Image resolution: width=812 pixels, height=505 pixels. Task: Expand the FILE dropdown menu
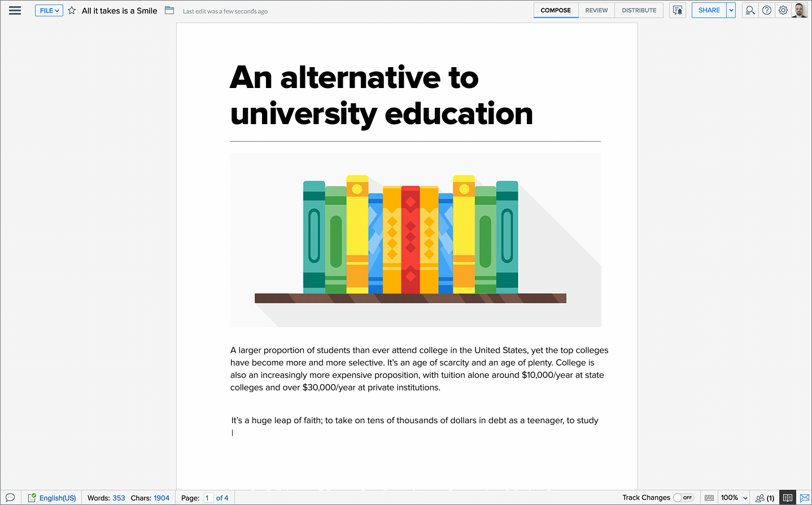49,11
